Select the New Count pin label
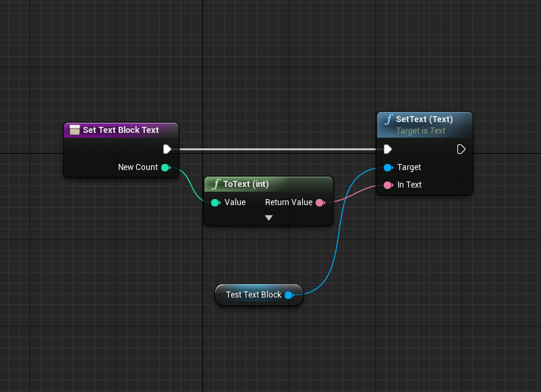The width and height of the screenshot is (541, 392). tap(138, 167)
